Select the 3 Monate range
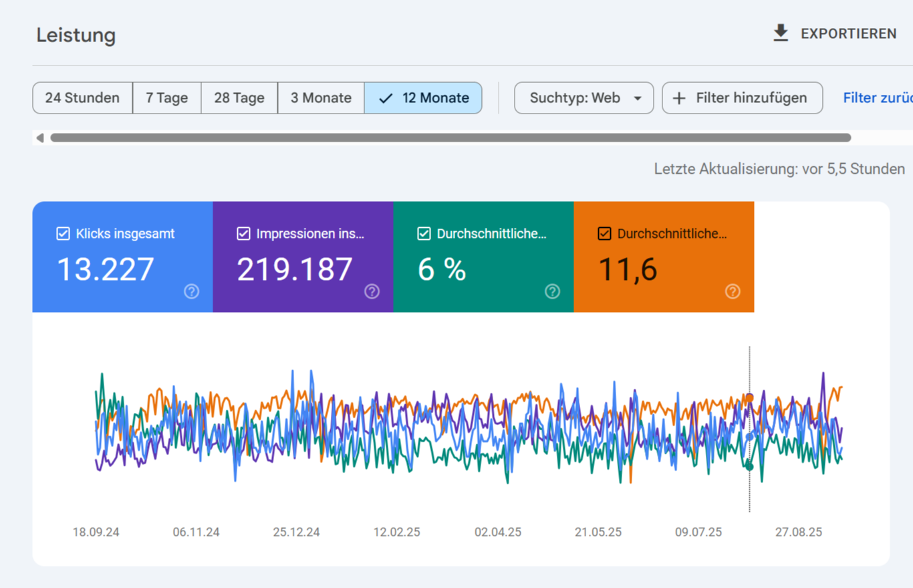Viewport: 913px width, 588px height. (321, 98)
